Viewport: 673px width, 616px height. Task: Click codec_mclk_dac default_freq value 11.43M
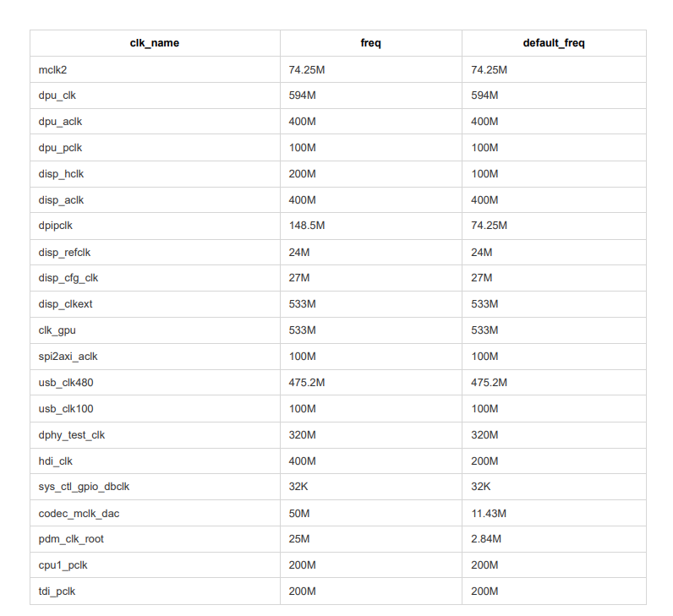(x=489, y=513)
